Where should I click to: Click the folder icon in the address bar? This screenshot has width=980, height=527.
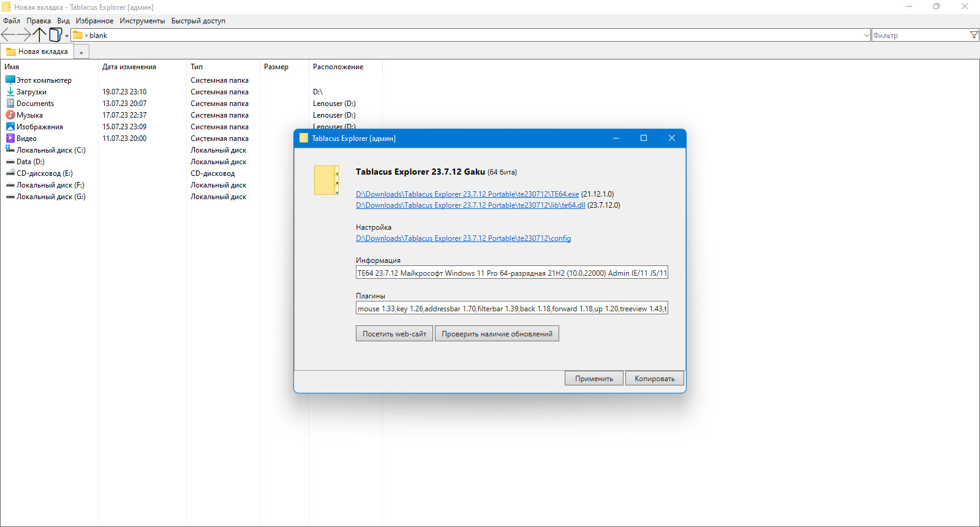click(78, 35)
